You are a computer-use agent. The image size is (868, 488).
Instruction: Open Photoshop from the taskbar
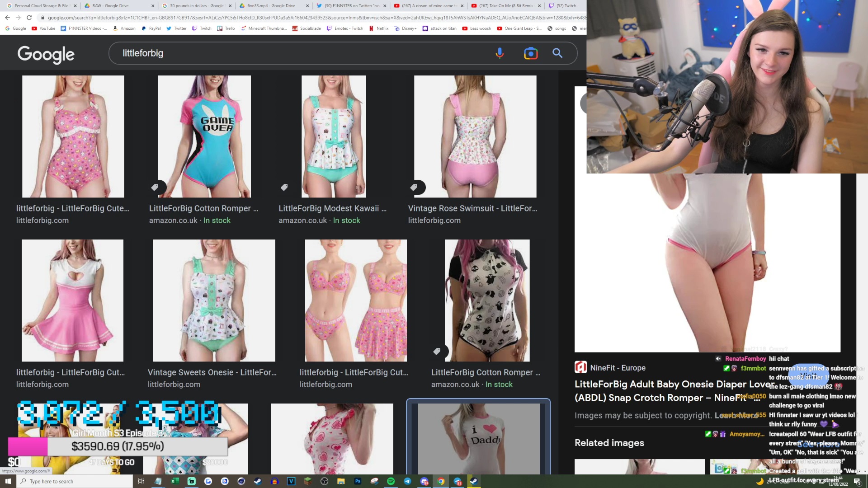pyautogui.click(x=358, y=481)
